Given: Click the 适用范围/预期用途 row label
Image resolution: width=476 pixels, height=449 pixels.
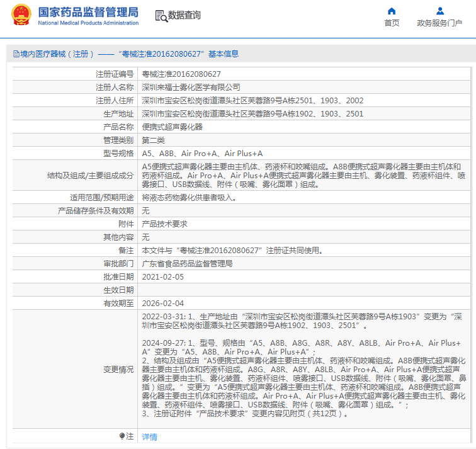Looking at the screenshot, I should (102, 198).
